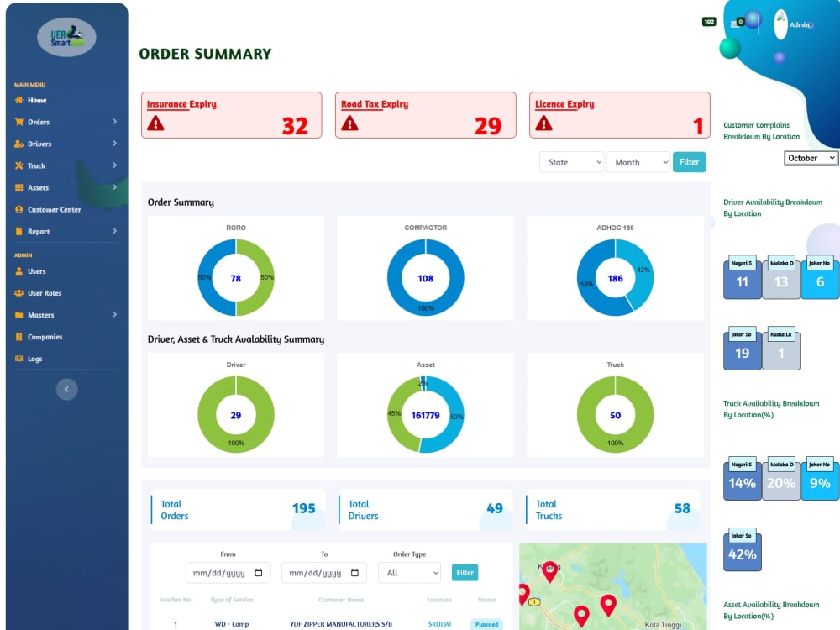Click the COMPACTOR donut chart
The width and height of the screenshot is (840, 630).
[x=425, y=277]
